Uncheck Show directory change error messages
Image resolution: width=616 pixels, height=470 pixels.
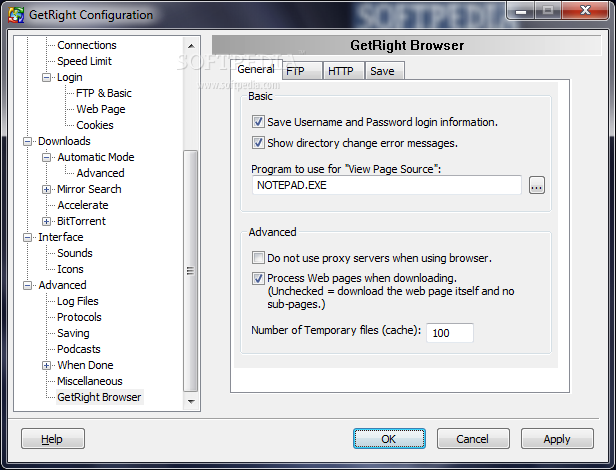click(x=258, y=143)
